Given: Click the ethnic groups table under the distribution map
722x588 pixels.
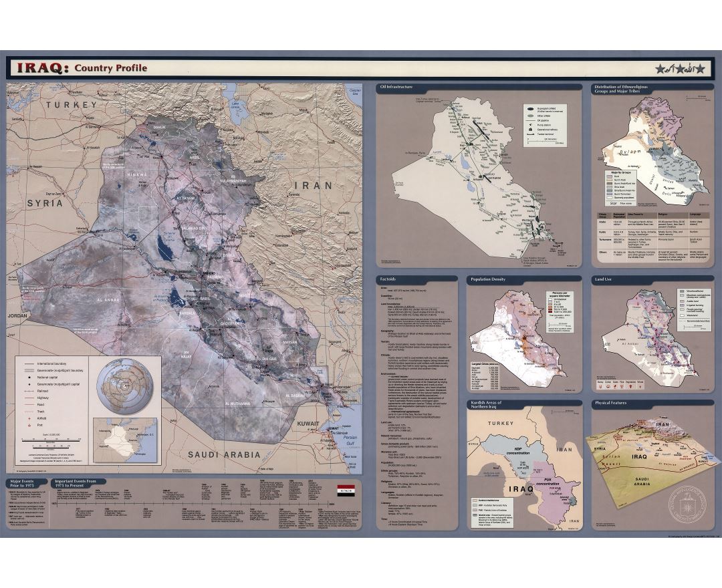Looking at the screenshot, I should (x=654, y=237).
